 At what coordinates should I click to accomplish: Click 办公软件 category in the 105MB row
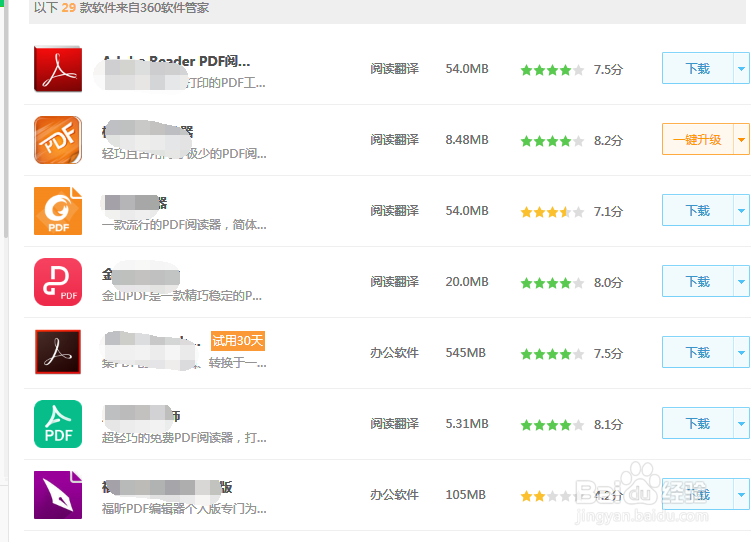tap(394, 494)
